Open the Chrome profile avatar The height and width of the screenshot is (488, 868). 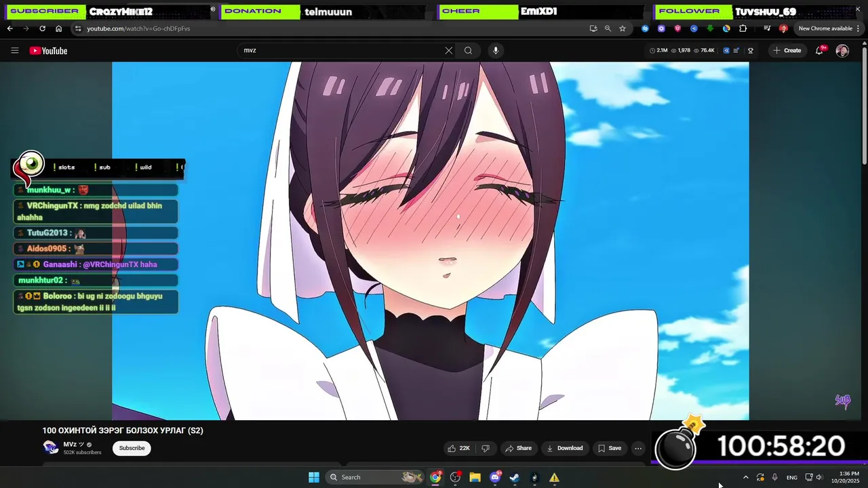[x=783, y=28]
